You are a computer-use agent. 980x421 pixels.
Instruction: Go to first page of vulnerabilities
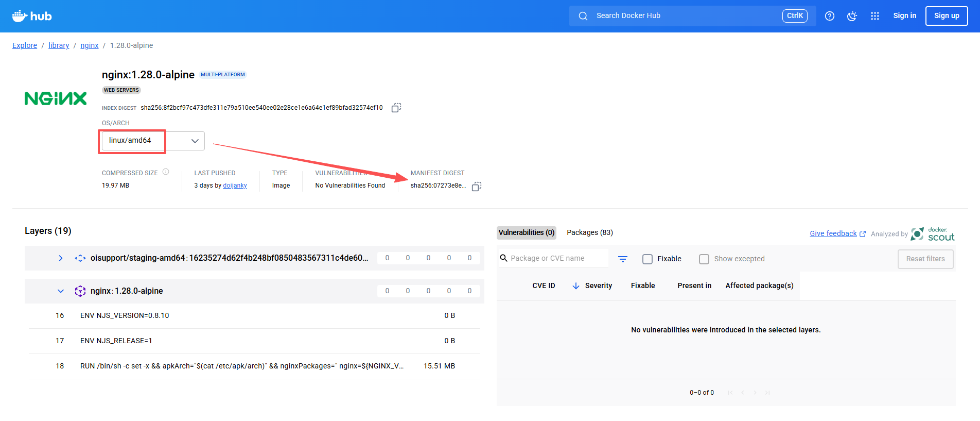[730, 393]
